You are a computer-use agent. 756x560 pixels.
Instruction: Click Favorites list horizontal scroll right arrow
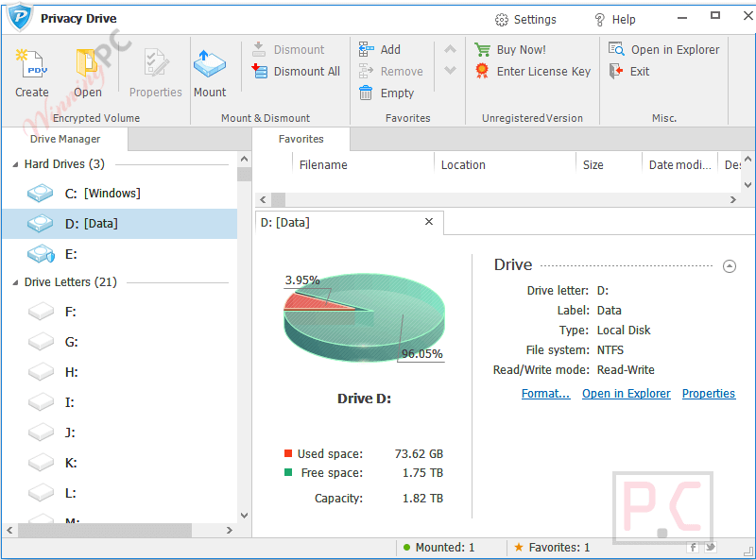[733, 199]
